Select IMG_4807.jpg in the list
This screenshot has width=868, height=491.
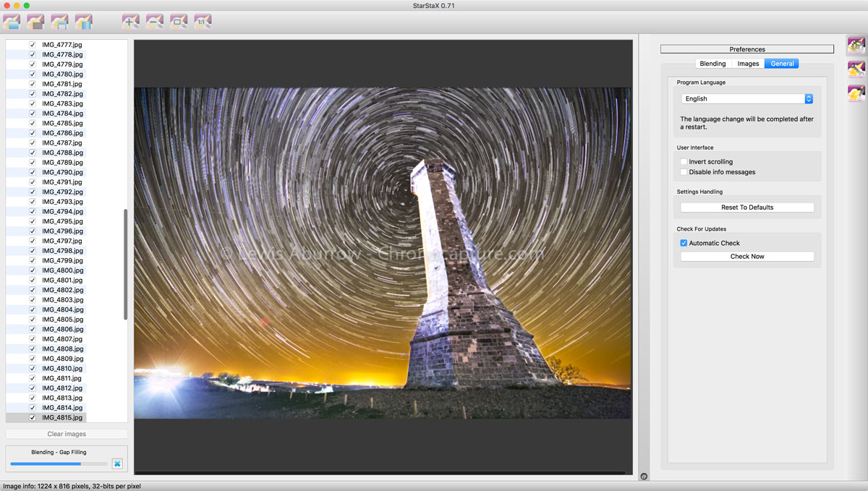point(62,339)
